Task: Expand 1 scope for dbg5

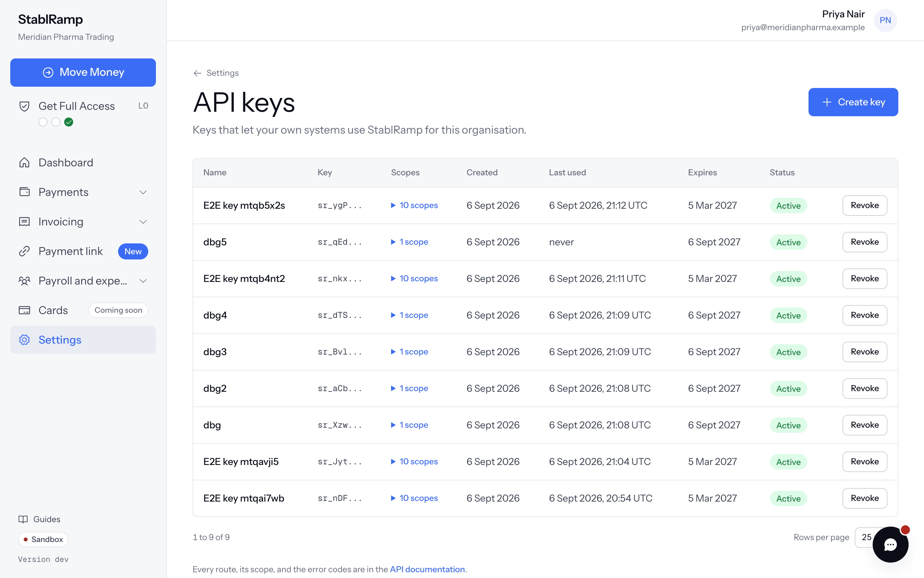Action: click(x=409, y=242)
